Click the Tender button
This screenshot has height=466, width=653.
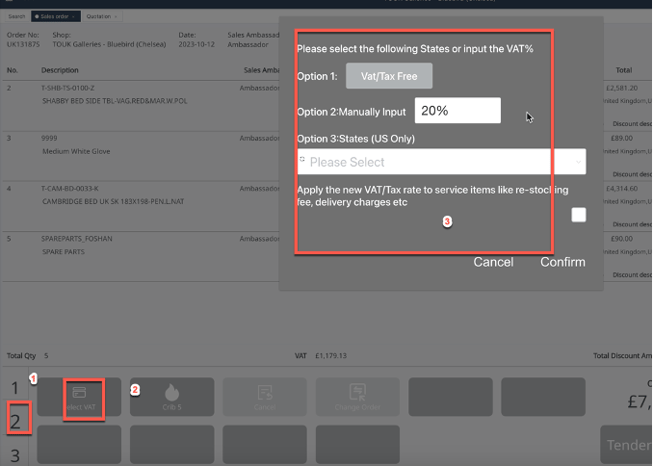(627, 445)
